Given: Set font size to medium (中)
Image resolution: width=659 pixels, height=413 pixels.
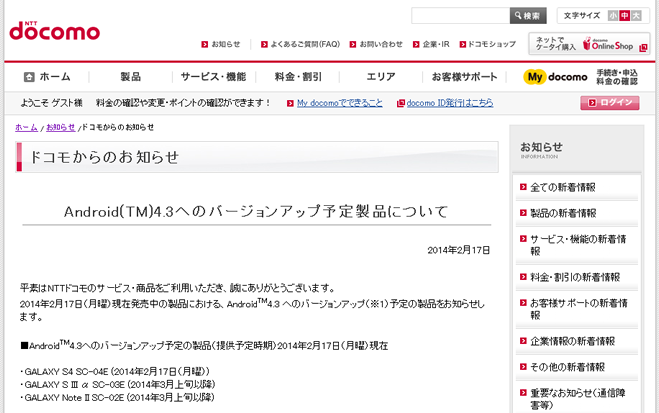Looking at the screenshot, I should [x=625, y=16].
